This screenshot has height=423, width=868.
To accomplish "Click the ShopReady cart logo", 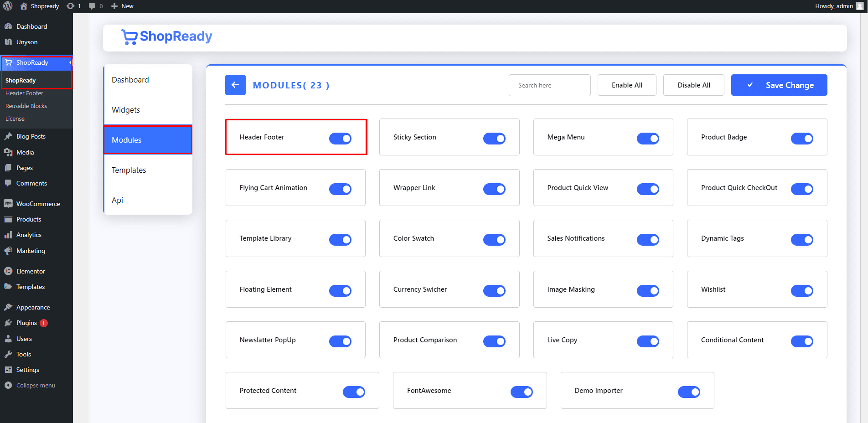I will 129,37.
